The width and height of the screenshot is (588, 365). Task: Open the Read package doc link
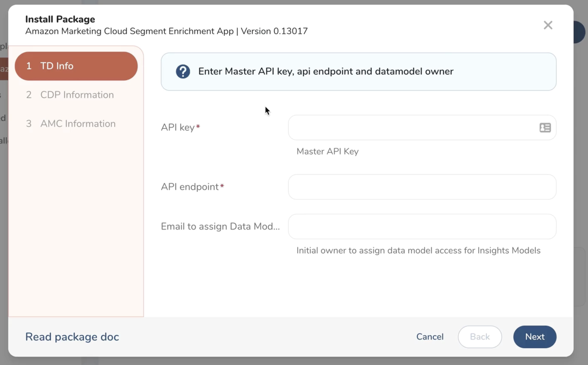(72, 337)
